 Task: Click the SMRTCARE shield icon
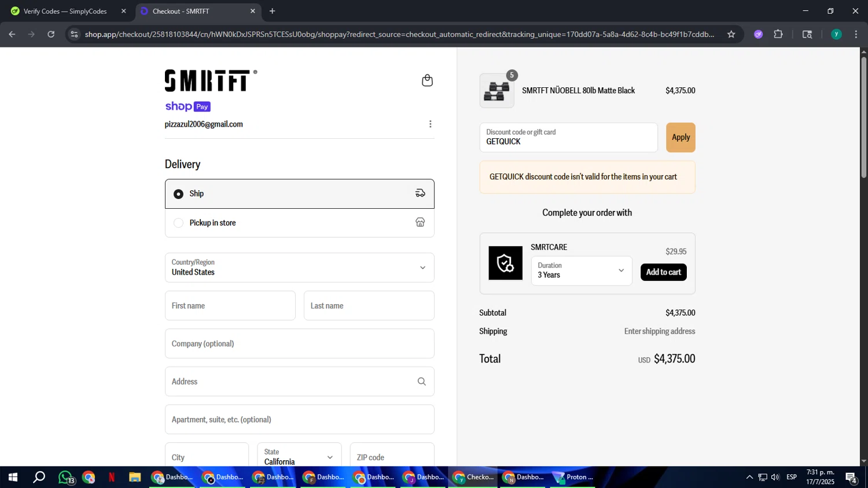pos(505,263)
